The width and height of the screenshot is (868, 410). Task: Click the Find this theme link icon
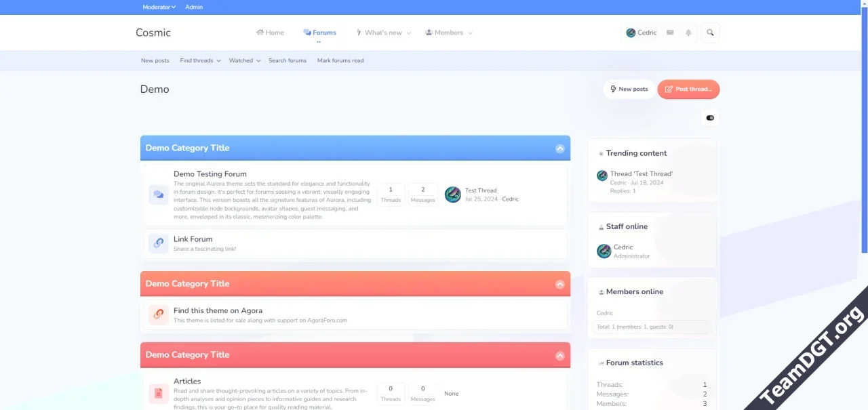[159, 314]
